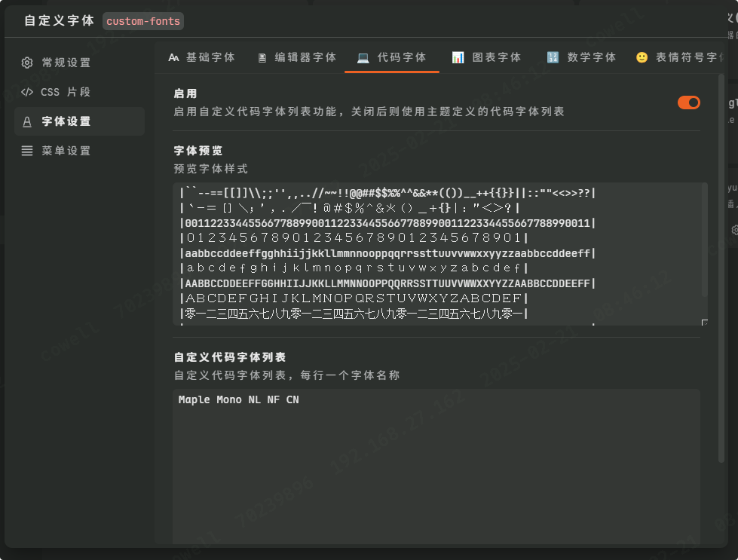The width and height of the screenshot is (738, 560).
Task: Select the 代码字体 tab
Action: [x=391, y=57]
